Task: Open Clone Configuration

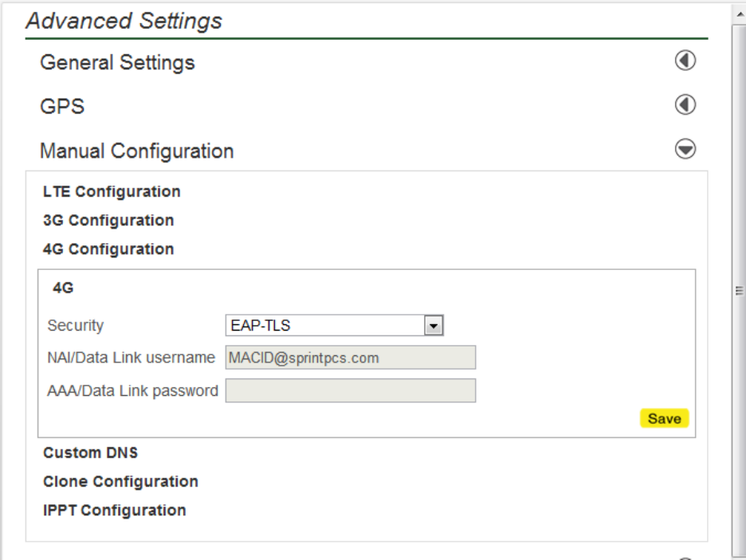Action: tap(120, 482)
